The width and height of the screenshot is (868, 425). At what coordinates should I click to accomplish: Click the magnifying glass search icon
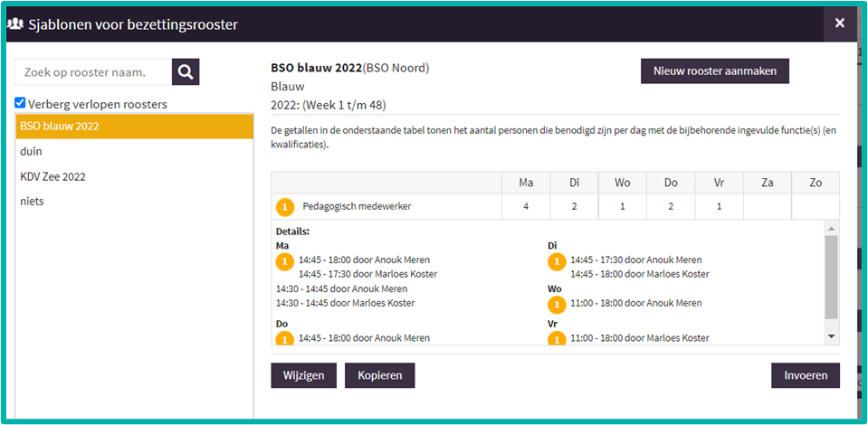(x=186, y=72)
